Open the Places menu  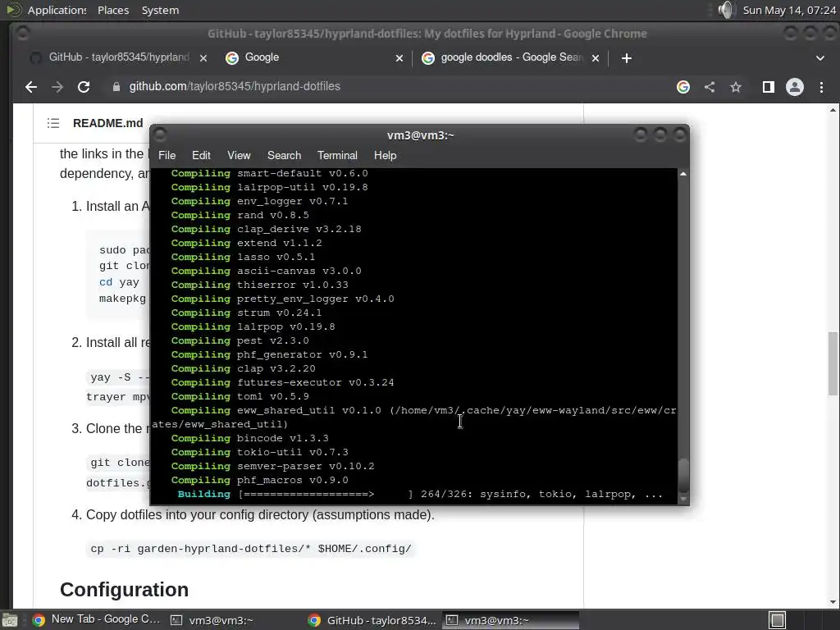coord(113,10)
